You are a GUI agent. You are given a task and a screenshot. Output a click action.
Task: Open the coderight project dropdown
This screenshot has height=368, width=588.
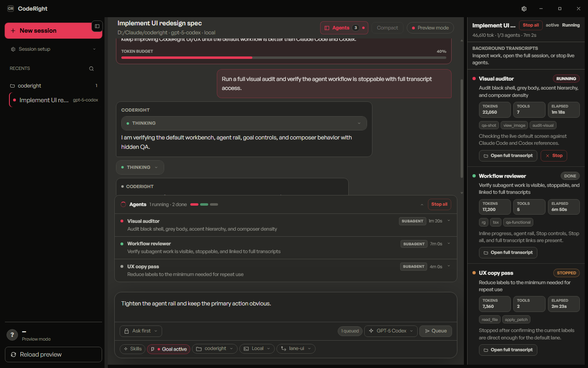214,349
